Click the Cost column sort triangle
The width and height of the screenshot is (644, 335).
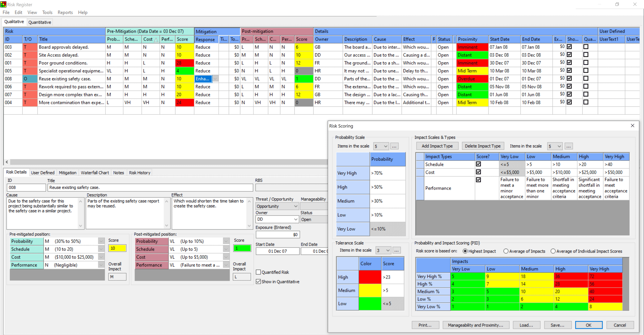coord(156,40)
